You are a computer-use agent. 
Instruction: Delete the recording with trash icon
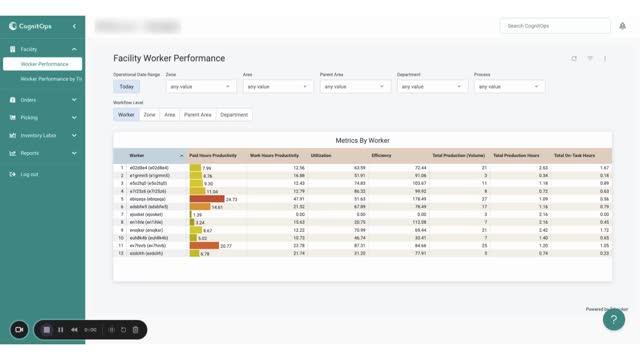pos(136,330)
